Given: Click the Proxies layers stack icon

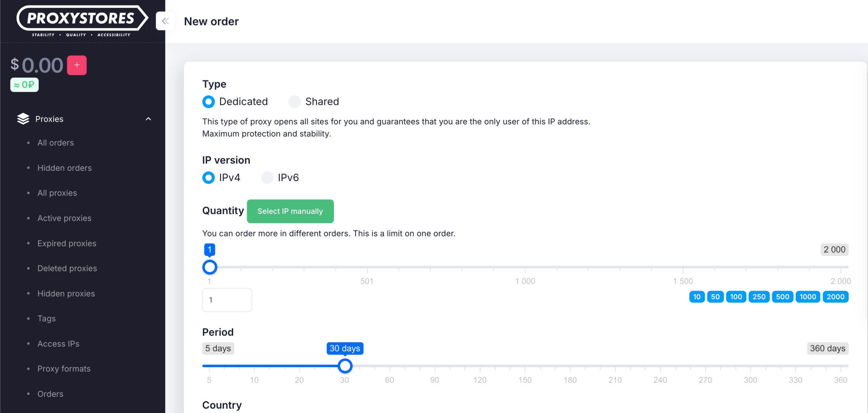Looking at the screenshot, I should pos(23,119).
